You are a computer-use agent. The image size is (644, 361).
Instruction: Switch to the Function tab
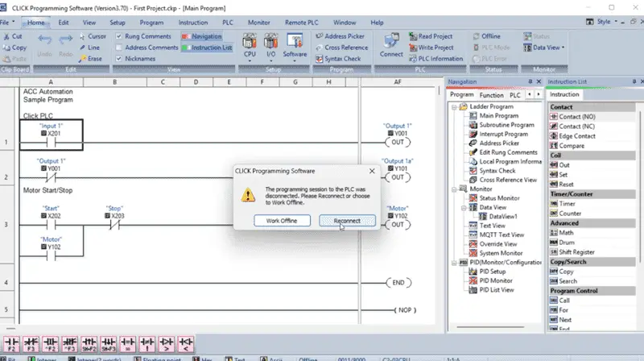491,95
